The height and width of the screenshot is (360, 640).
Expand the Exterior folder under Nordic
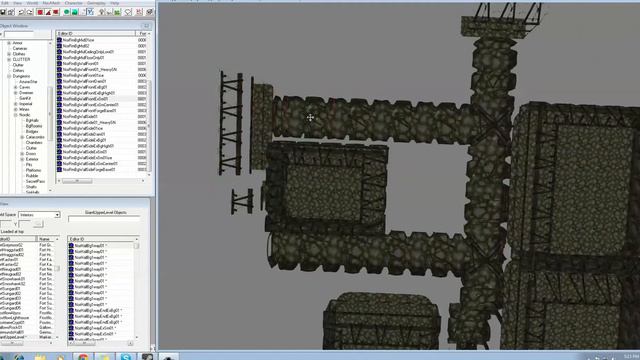click(22, 159)
